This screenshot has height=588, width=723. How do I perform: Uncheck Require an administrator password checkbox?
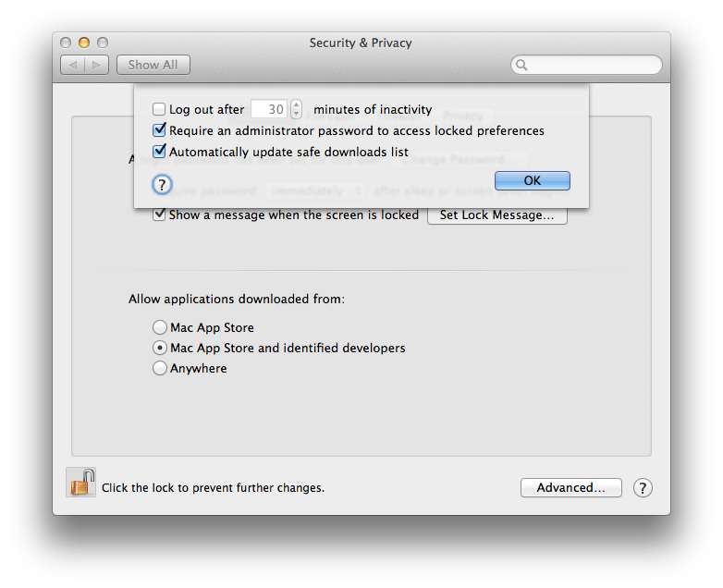point(159,130)
